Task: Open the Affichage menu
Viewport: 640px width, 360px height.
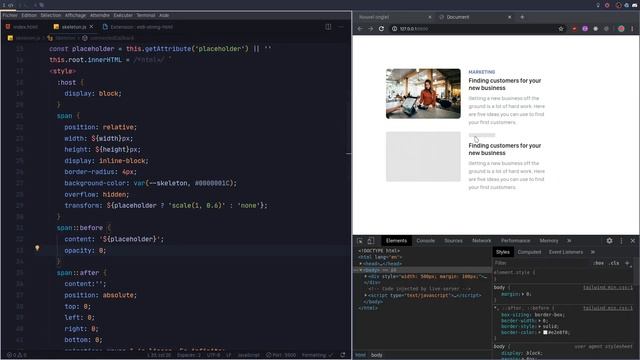Action: coord(76,15)
